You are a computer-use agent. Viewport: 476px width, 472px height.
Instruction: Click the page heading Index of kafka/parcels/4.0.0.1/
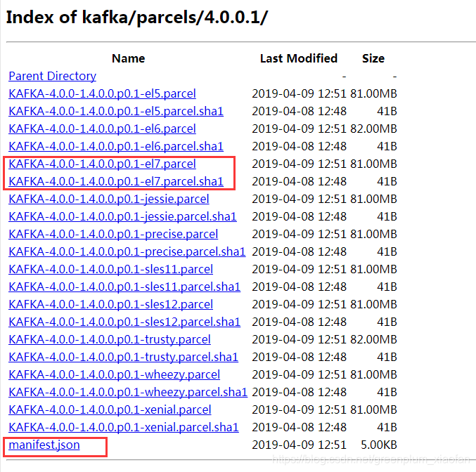click(x=137, y=18)
